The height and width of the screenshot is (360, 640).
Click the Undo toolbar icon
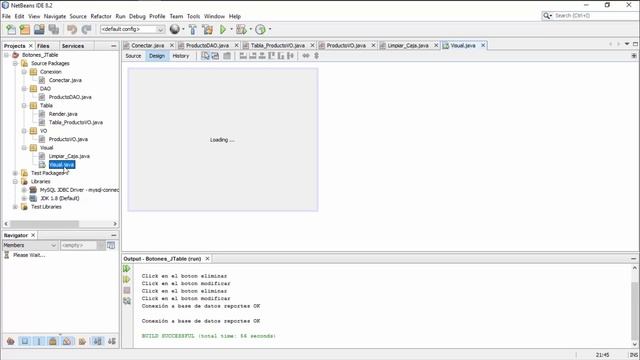coord(72,29)
